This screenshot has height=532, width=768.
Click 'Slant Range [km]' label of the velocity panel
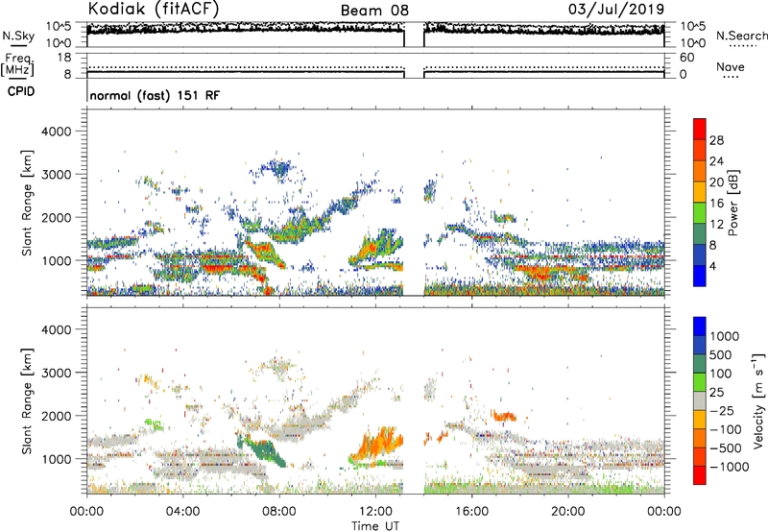pos(27,400)
